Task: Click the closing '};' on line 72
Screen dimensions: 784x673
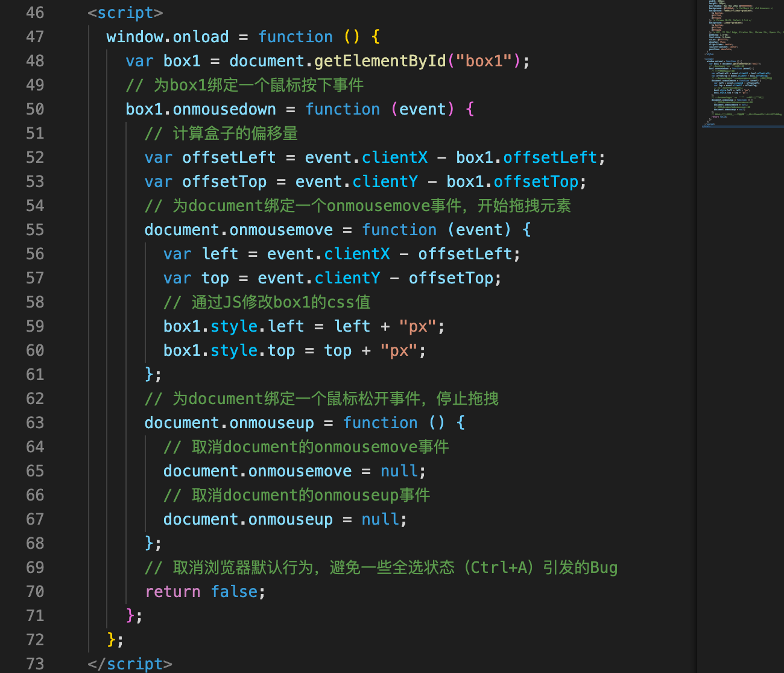Action: click(115, 640)
